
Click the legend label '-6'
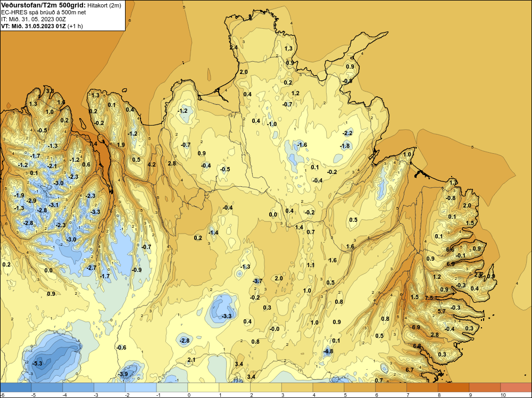pyautogui.click(x=2, y=395)
